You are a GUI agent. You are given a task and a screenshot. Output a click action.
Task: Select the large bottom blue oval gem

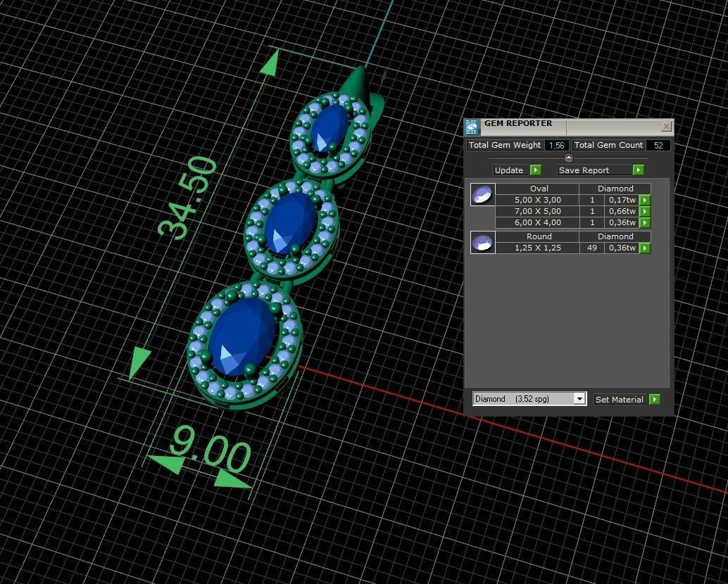point(242,336)
